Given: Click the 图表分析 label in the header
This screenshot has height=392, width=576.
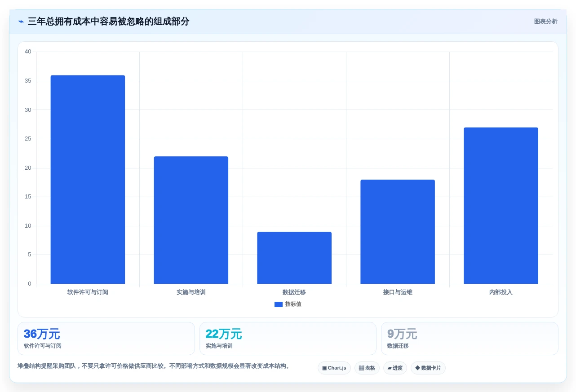Looking at the screenshot, I should pyautogui.click(x=545, y=22).
